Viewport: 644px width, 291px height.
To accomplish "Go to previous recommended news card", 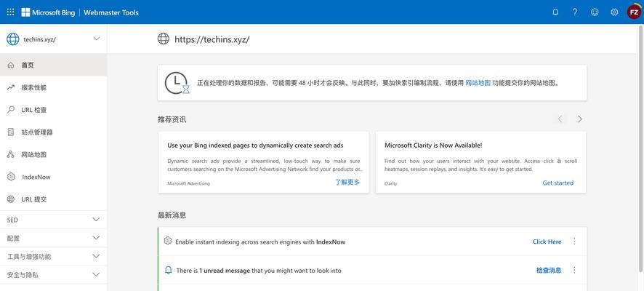I will (x=560, y=119).
